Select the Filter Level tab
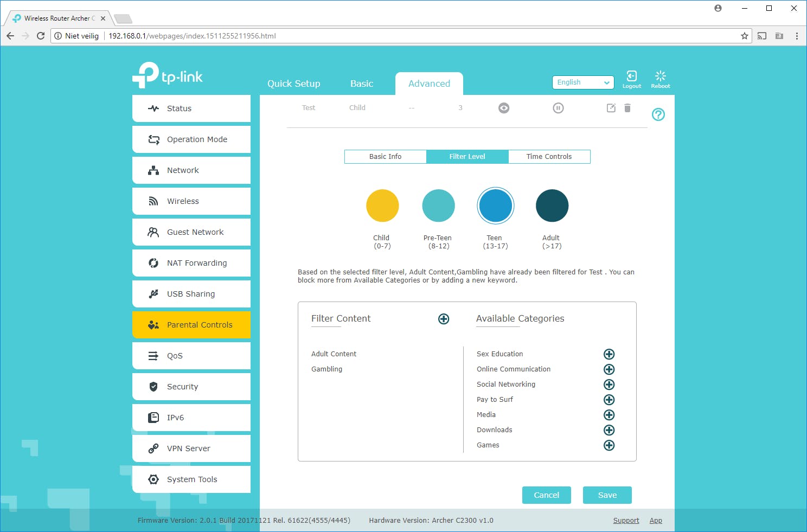This screenshot has width=807, height=532. (x=467, y=157)
